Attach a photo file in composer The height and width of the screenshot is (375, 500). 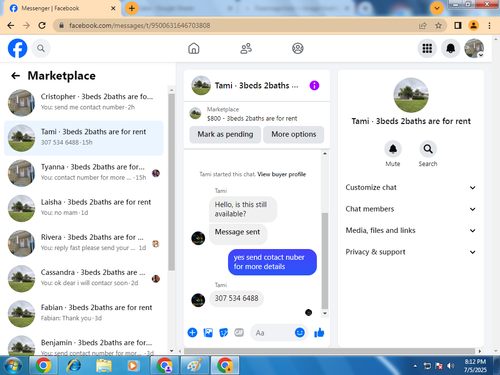tap(208, 332)
